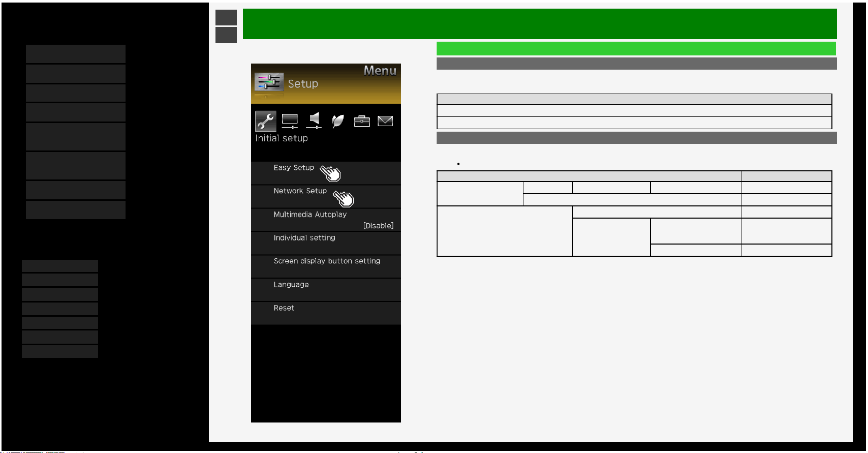Screen dimensions: 868x453
Task: Open the briefcase option icon
Action: click(x=362, y=121)
